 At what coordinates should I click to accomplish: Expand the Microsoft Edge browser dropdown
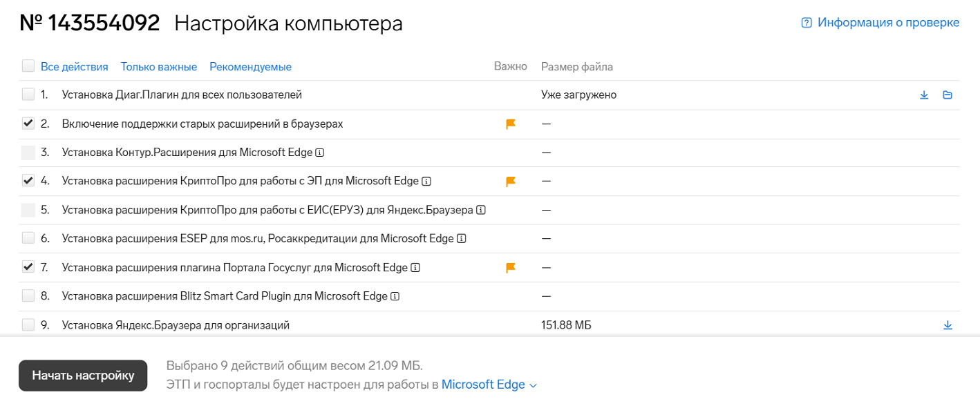(x=489, y=385)
